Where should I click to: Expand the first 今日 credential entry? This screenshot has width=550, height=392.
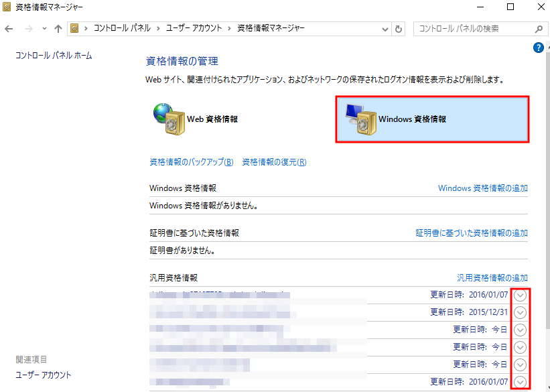[x=520, y=330]
